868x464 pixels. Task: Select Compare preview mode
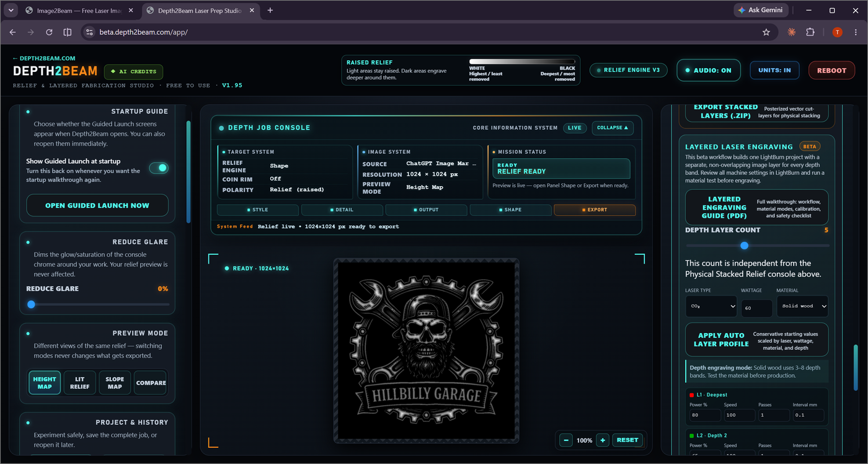151,383
